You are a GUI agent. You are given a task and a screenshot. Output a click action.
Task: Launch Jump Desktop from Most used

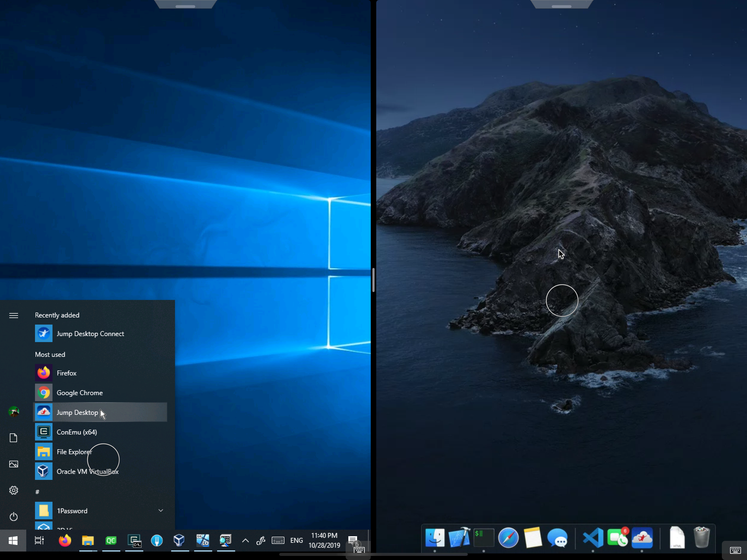click(77, 412)
